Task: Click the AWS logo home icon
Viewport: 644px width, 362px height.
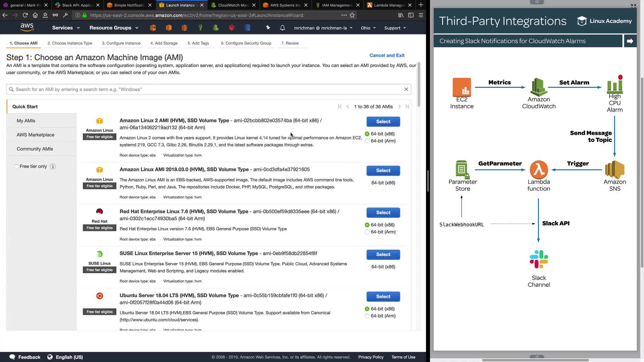Action: pos(27,27)
